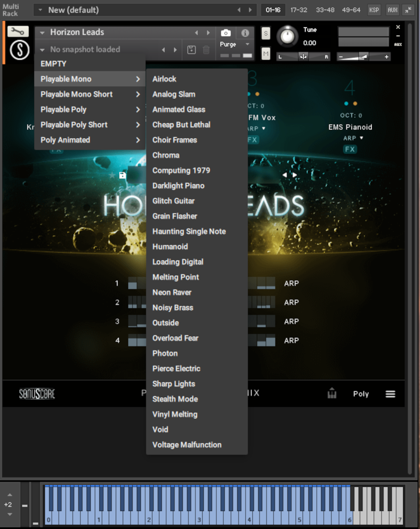The height and width of the screenshot is (529, 420).
Task: Minimize rack view icon in top bar
Action: [x=408, y=10]
